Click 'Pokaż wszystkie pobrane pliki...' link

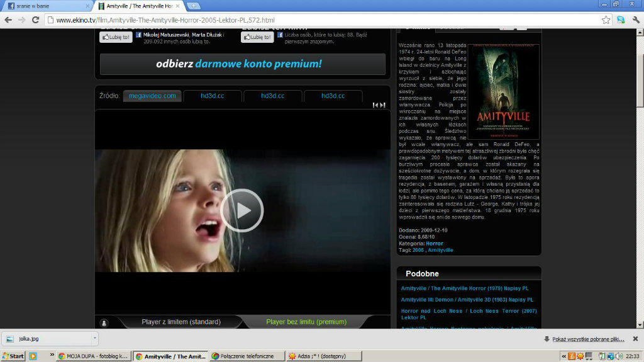(x=588, y=339)
